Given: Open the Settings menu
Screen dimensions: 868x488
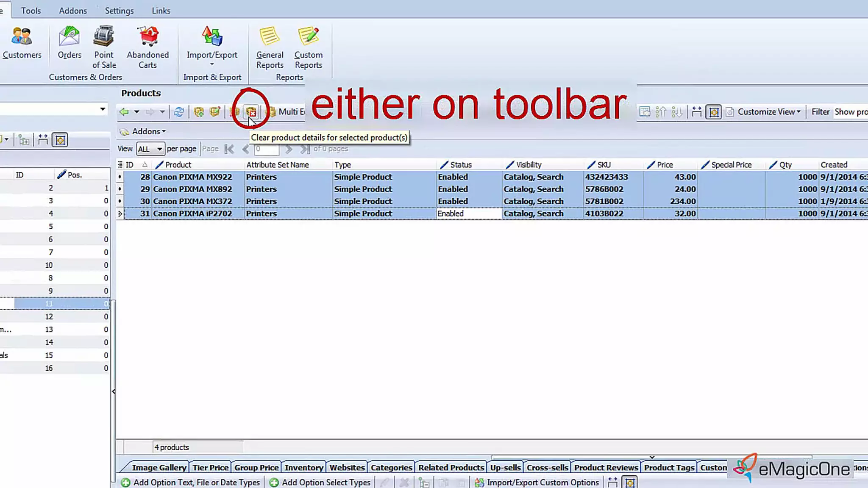Looking at the screenshot, I should click(119, 11).
